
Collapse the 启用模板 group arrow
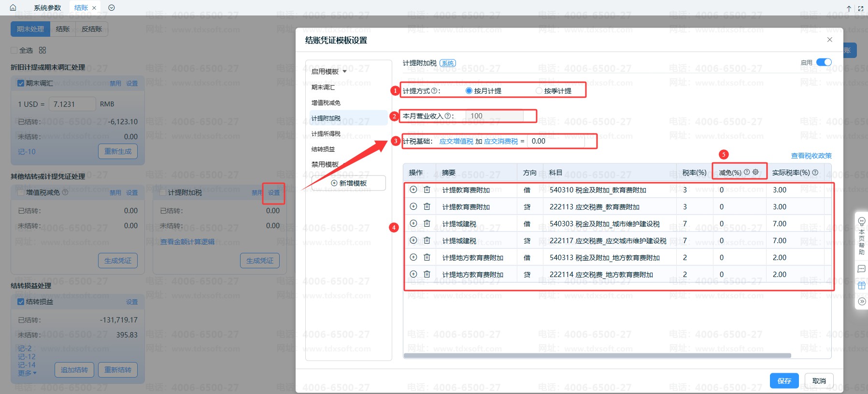coord(344,72)
